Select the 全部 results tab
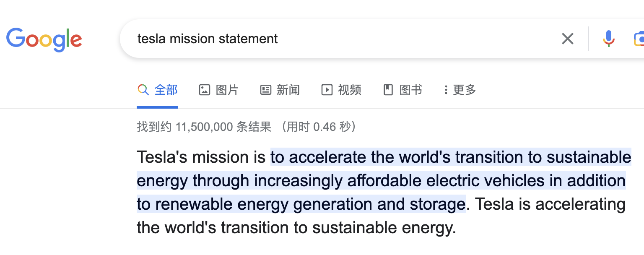This screenshot has height=255, width=644. tap(166, 90)
